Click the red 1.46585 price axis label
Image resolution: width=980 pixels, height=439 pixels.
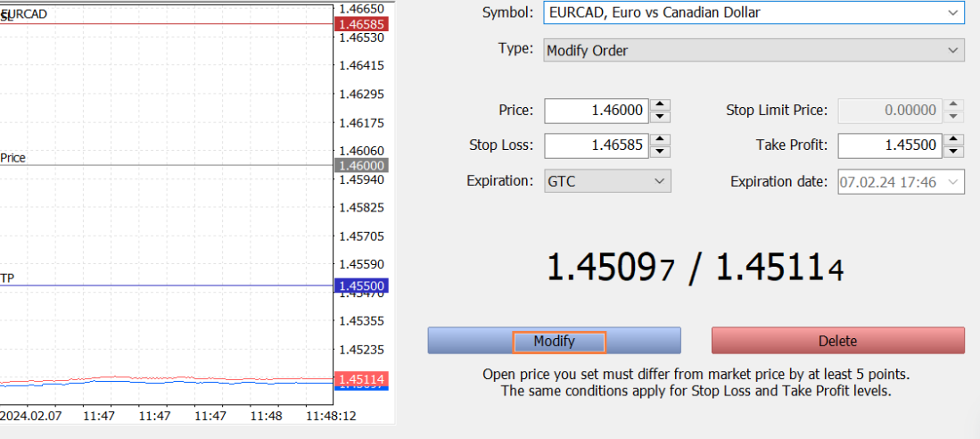(360, 24)
